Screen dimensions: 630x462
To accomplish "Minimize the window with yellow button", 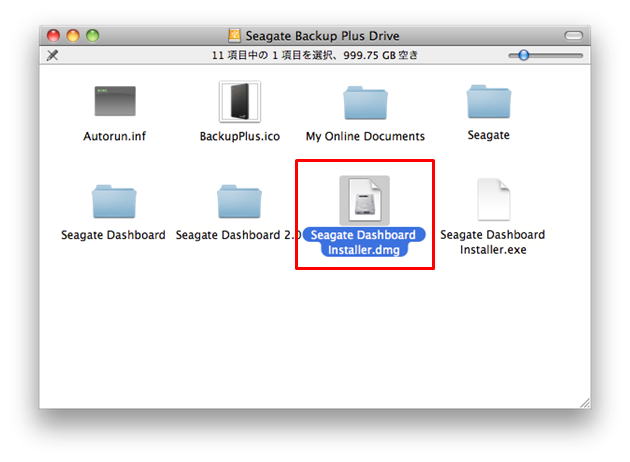I will click(x=73, y=35).
